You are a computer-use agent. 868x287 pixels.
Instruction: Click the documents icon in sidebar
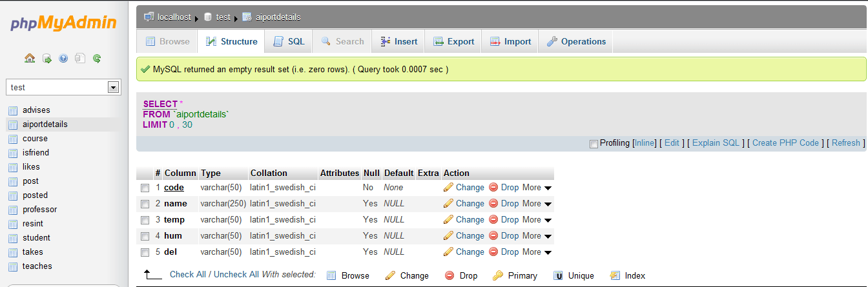point(80,58)
